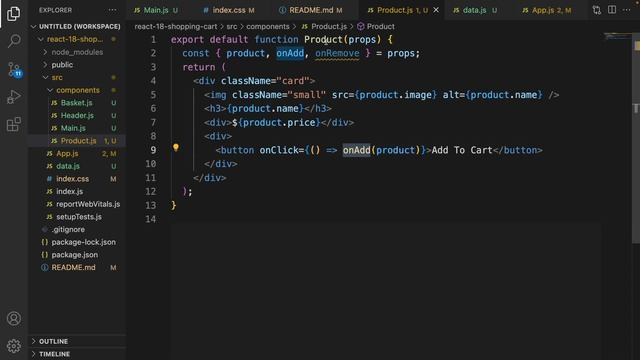Click the lightbulb quick-fix icon on line 9
This screenshot has height=360, width=640.
(x=176, y=147)
